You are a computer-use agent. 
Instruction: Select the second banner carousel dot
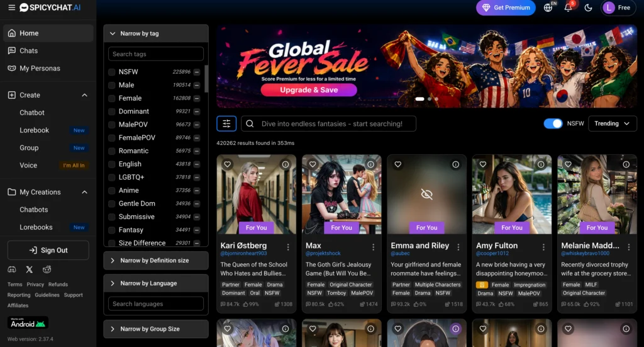tap(430, 99)
